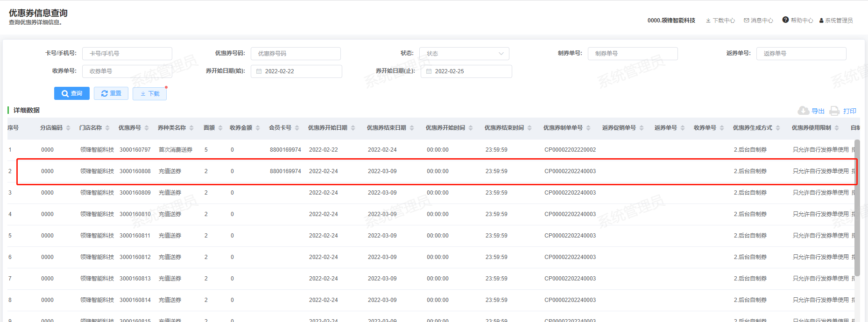
Task: Click the 系统管理员 user account icon
Action: pos(821,21)
